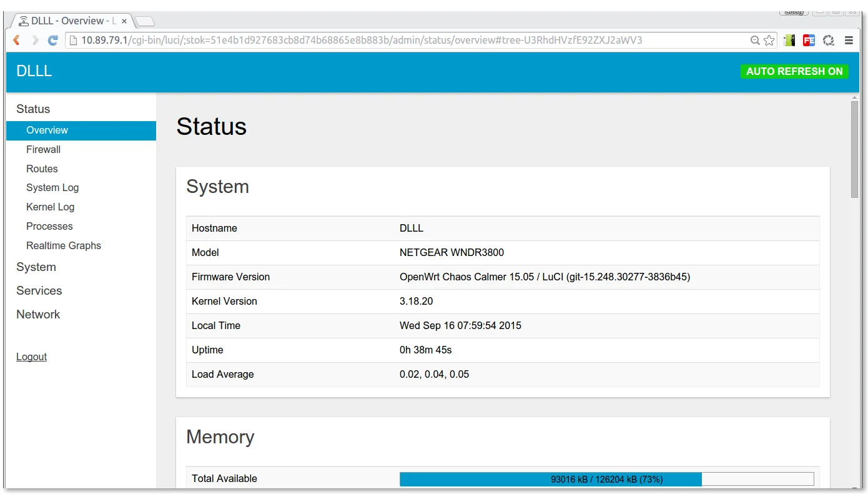This screenshot has width=868, height=502.
Task: Click the Uptime row label
Action: click(207, 350)
